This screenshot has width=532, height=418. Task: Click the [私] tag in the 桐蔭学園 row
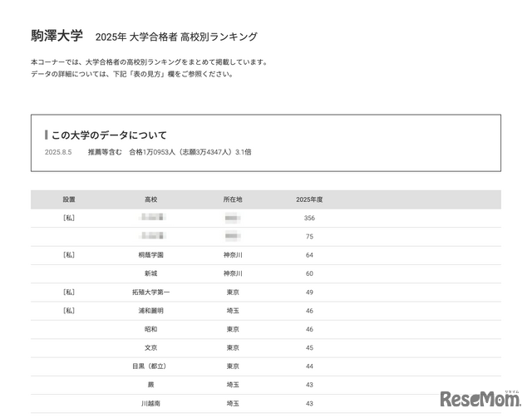coord(69,255)
